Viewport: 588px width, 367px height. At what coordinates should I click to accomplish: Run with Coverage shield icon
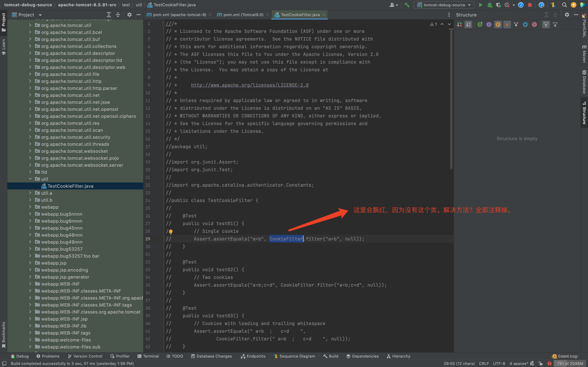pos(498,5)
